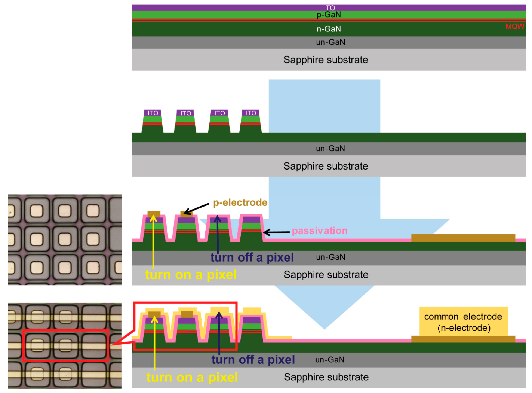Click the rightmost ITO mesa in second diagram
Image resolution: width=532 pixels, height=393 pixels.
click(x=251, y=113)
